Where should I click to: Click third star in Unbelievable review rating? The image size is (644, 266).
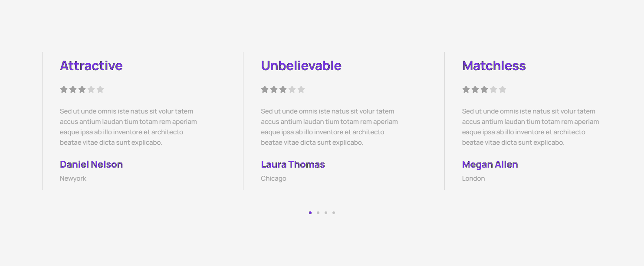[x=283, y=90]
